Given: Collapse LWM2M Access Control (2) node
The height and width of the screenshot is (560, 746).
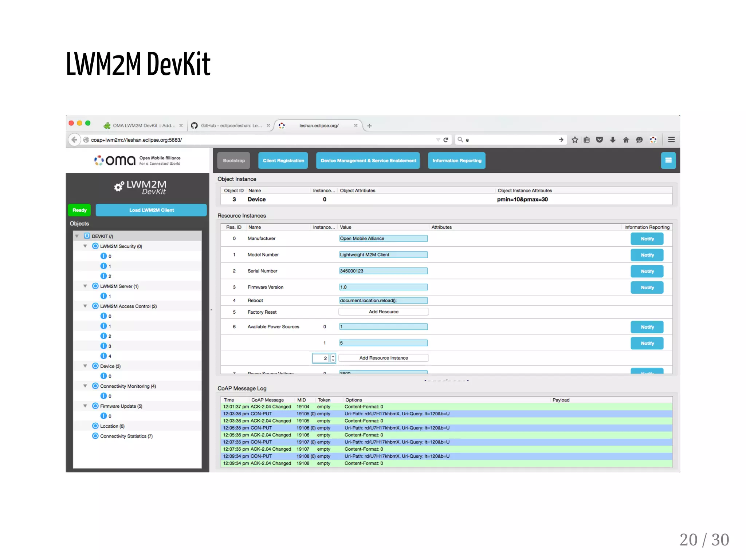Looking at the screenshot, I should [x=85, y=306].
